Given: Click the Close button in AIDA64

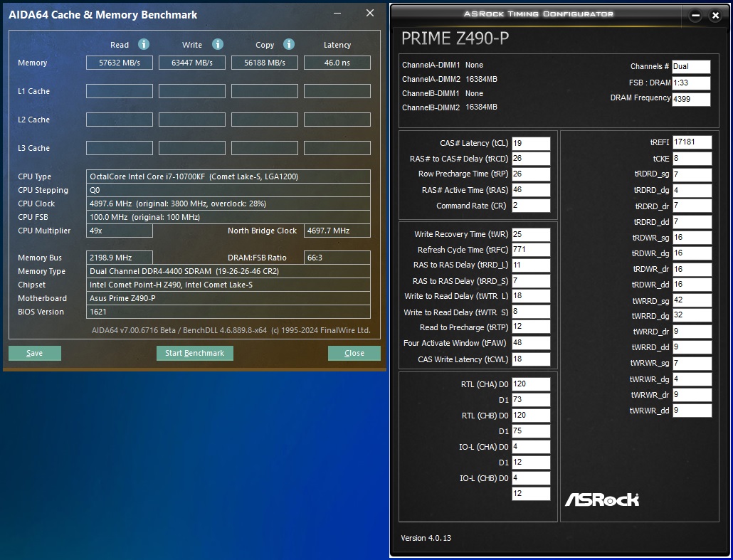Looking at the screenshot, I should [354, 353].
